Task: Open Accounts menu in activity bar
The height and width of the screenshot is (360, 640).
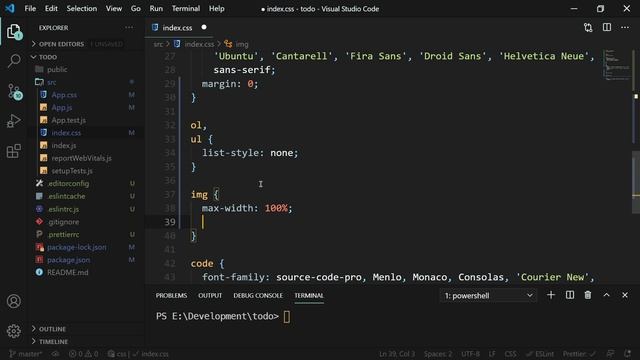Action: pyautogui.click(x=13, y=301)
